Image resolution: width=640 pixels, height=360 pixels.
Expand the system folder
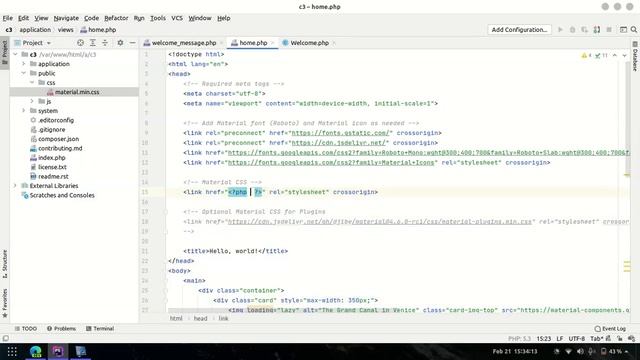tap(24, 111)
